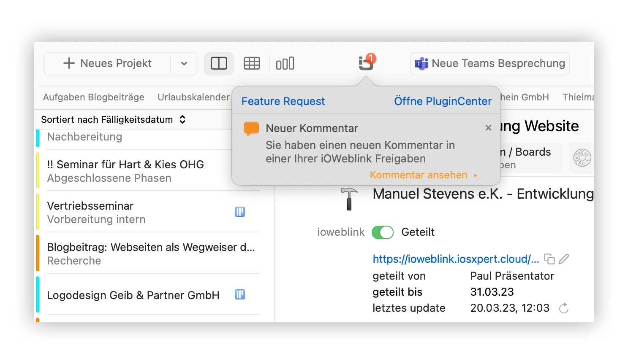Click the round hexagon pattern icon

[x=582, y=158]
